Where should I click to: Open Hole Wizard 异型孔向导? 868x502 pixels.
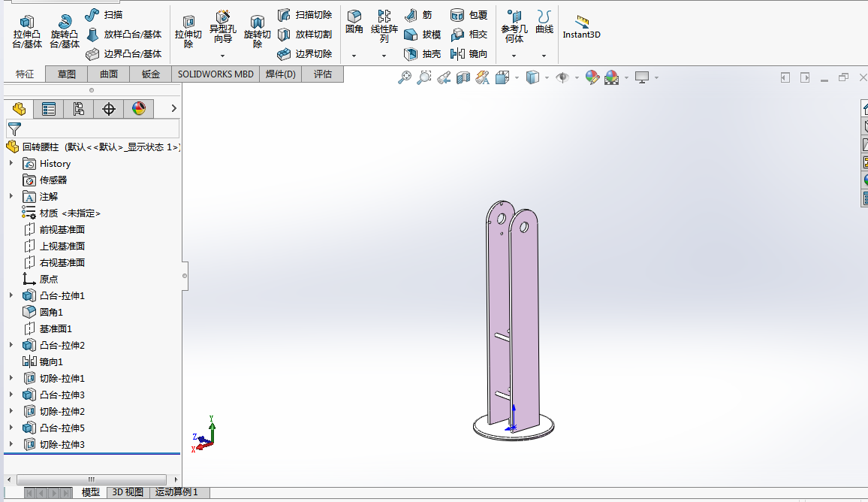[222, 26]
